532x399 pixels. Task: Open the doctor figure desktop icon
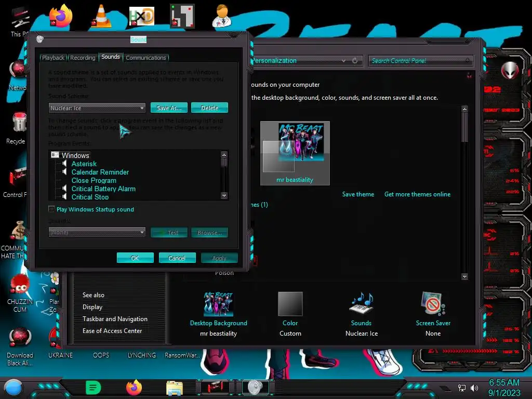click(222, 16)
